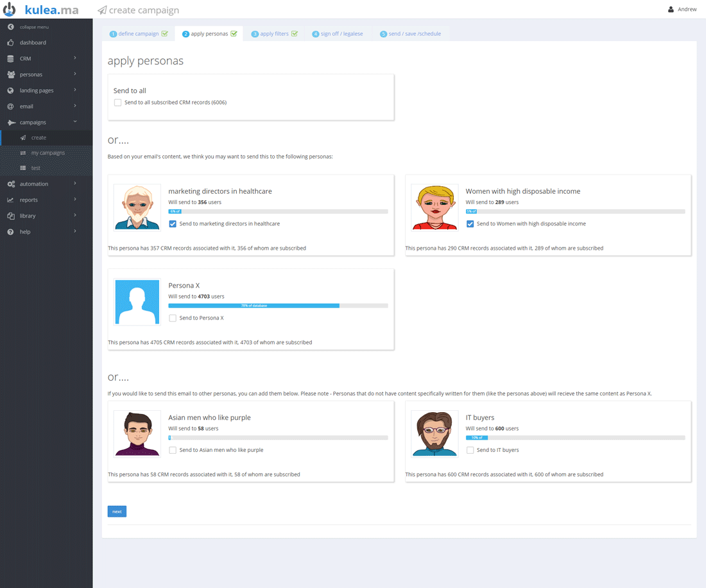The image size is (706, 588).
Task: Open dashboard via thumbs-up icon
Action: point(10,42)
